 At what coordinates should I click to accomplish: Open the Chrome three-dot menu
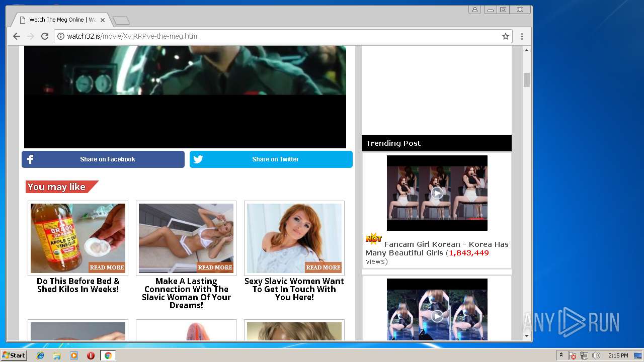[522, 36]
